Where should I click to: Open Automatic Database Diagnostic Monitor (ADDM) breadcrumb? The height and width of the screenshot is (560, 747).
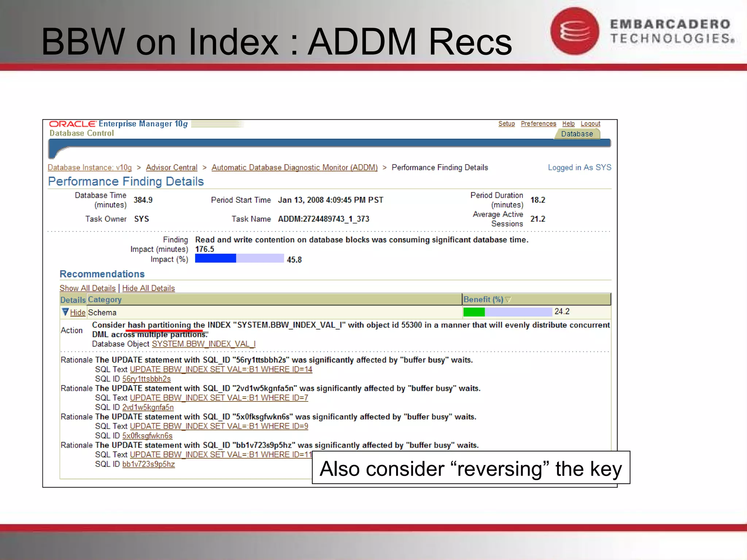coord(294,167)
